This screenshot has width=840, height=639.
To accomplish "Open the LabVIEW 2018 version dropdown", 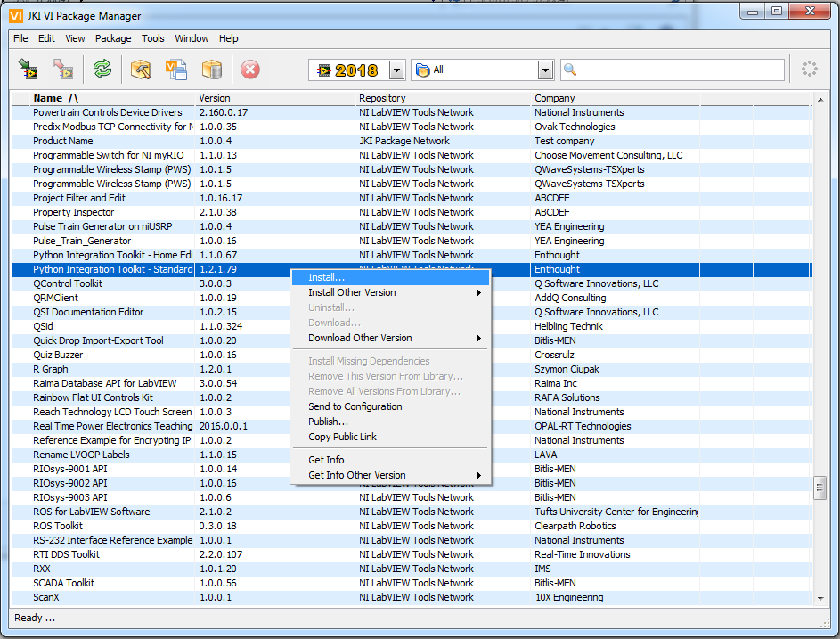I will [396, 70].
